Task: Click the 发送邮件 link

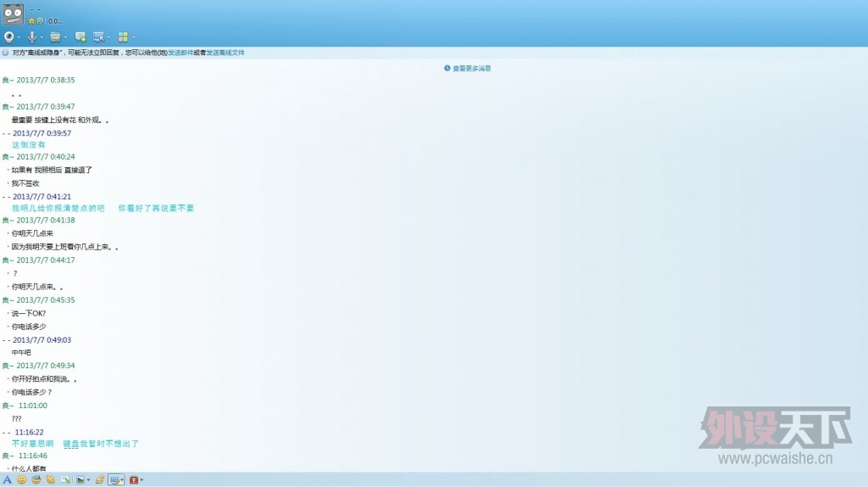Action: tap(181, 53)
